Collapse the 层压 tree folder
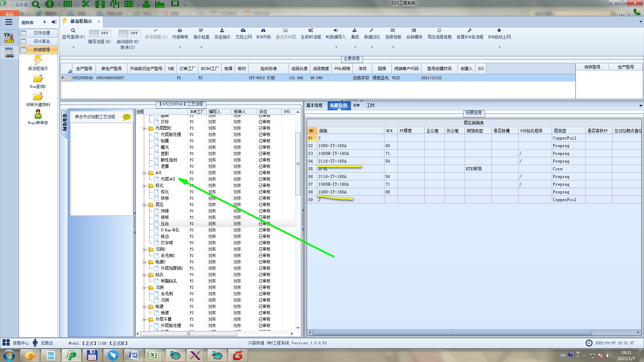 click(144, 205)
